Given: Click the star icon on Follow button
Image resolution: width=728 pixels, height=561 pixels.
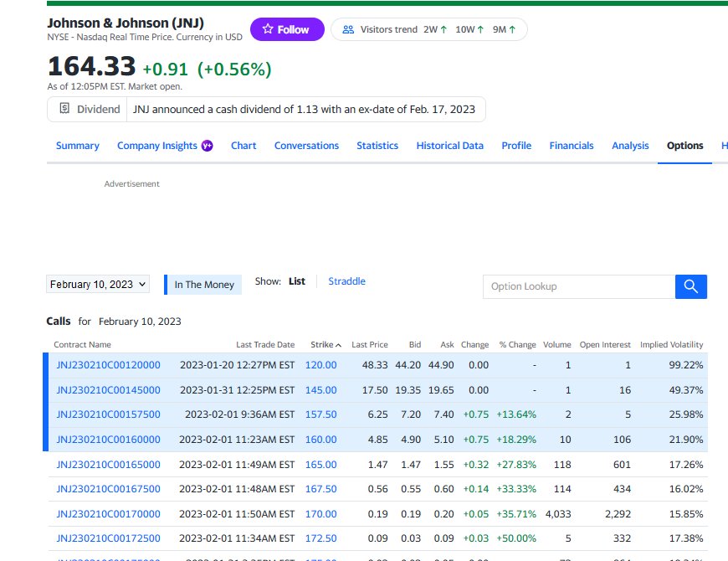Looking at the screenshot, I should (268, 28).
